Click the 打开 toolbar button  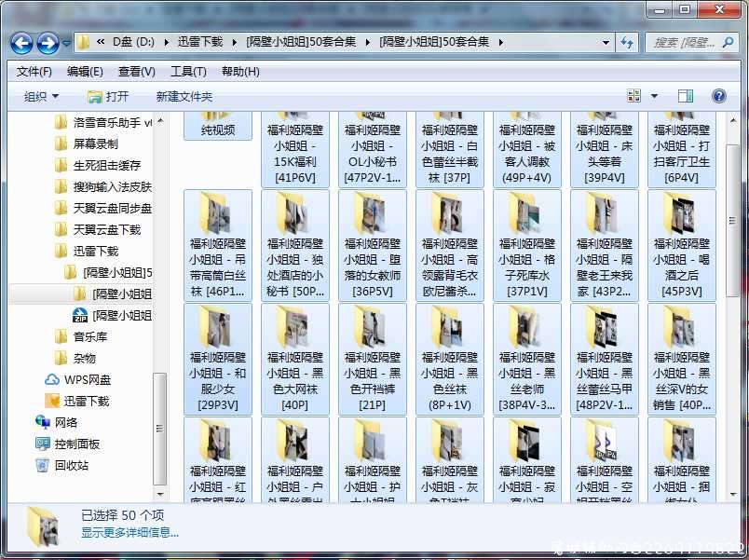point(108,97)
